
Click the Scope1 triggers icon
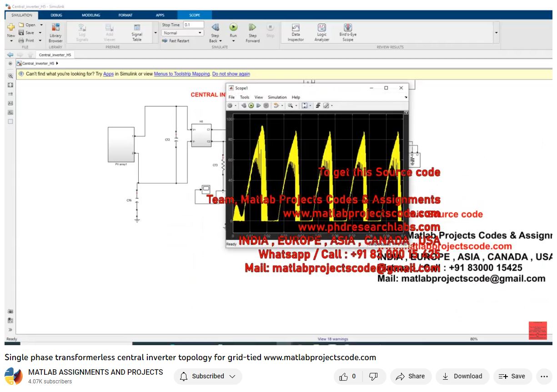pyautogui.click(x=318, y=106)
